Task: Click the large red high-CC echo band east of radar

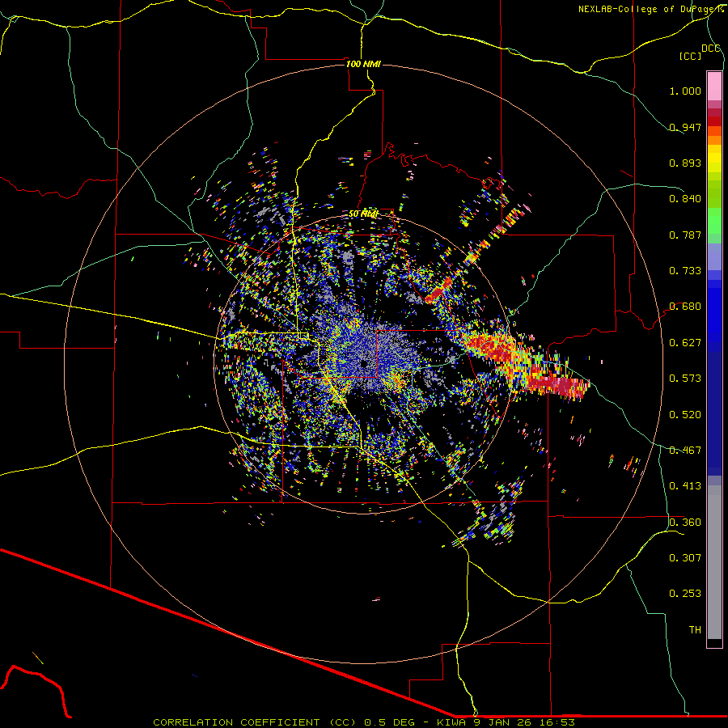Action: [525, 365]
